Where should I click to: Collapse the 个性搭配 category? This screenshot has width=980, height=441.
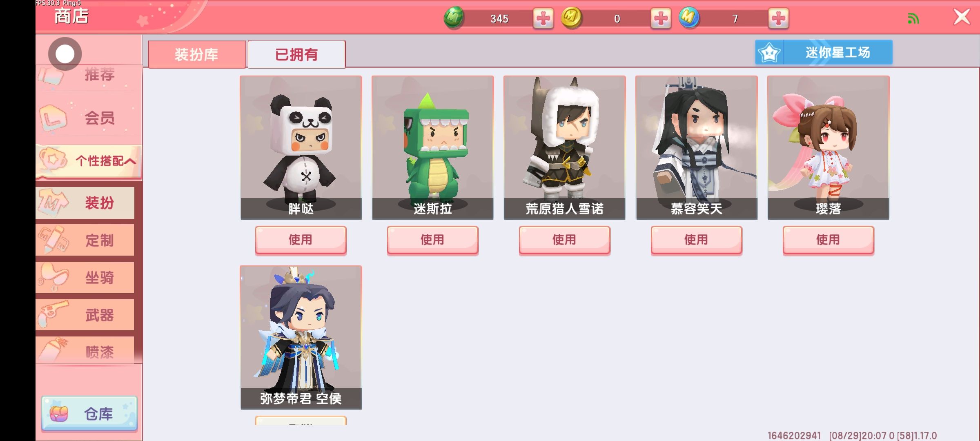[89, 161]
